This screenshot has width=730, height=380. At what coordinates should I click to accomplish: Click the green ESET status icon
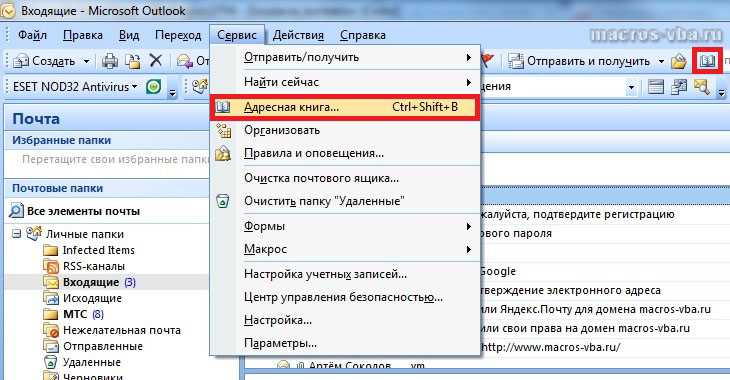(154, 86)
